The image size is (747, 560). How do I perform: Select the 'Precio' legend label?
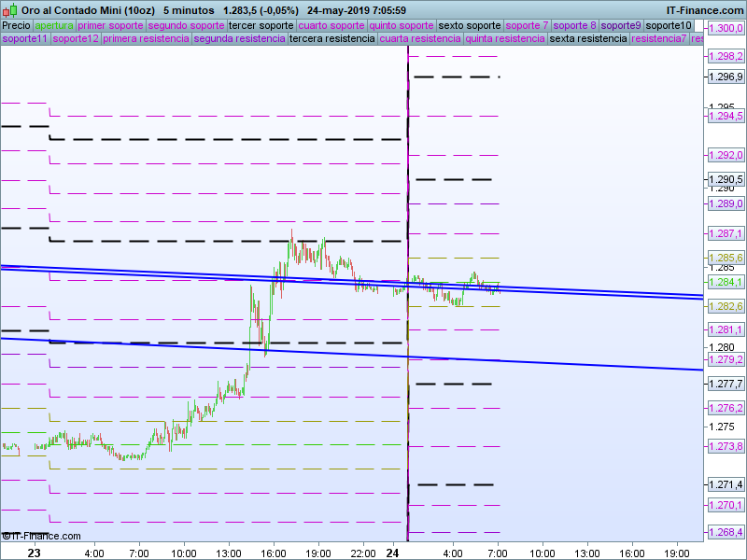tap(16, 26)
